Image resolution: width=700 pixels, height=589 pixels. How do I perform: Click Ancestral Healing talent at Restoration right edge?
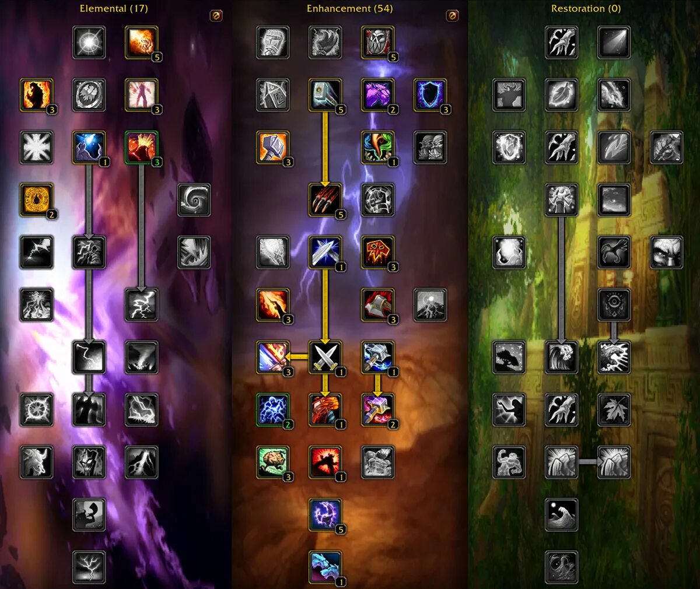(x=667, y=148)
